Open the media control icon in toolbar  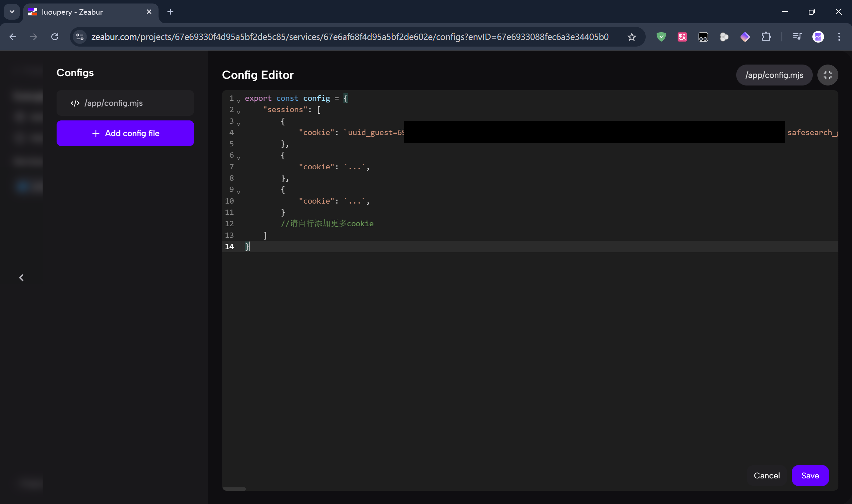click(797, 36)
